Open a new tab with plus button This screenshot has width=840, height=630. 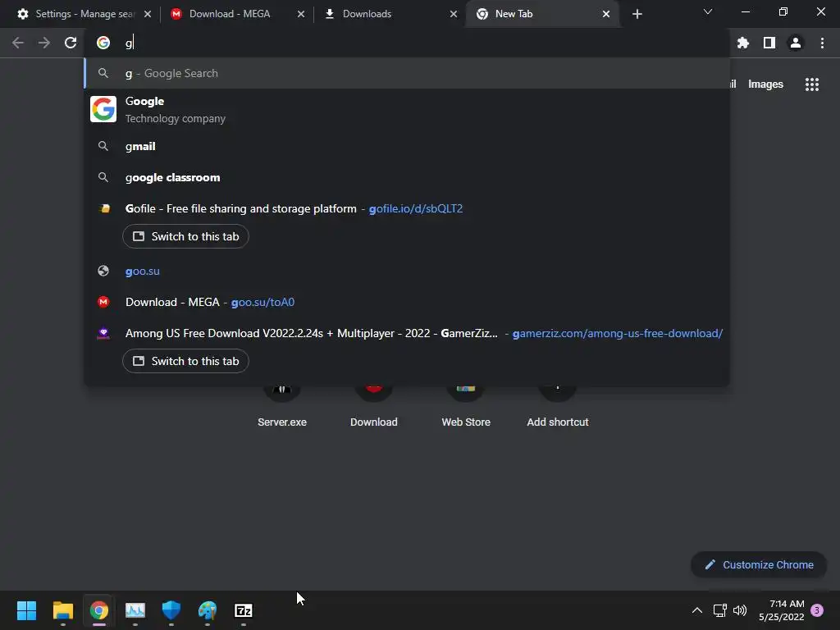[637, 14]
